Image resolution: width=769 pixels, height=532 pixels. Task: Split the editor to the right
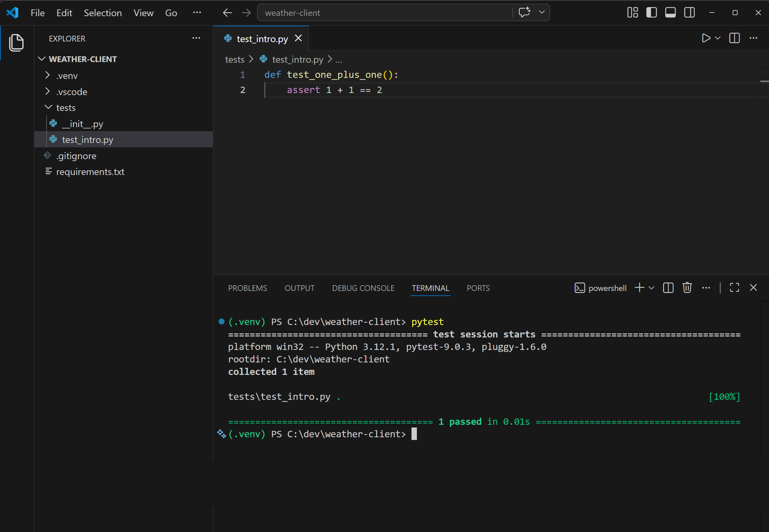tap(734, 38)
